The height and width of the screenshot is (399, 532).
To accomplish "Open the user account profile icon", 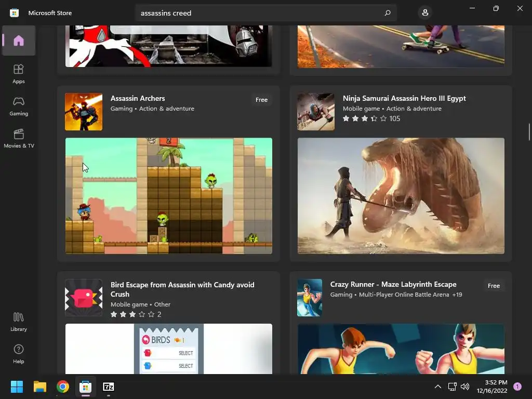I will [425, 13].
